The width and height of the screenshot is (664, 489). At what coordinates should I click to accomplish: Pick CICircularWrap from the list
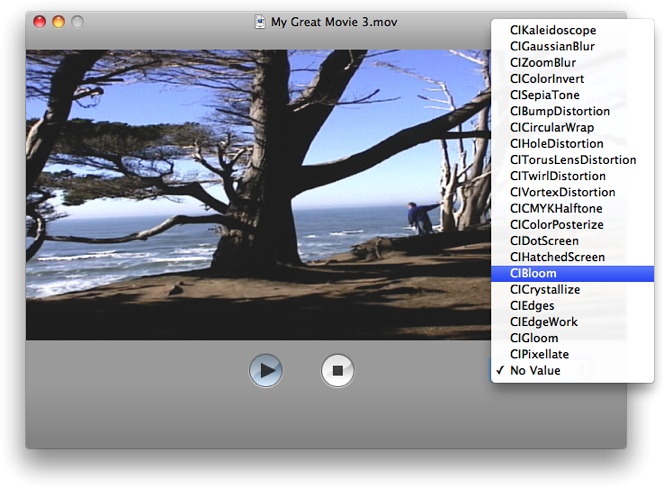tap(552, 128)
